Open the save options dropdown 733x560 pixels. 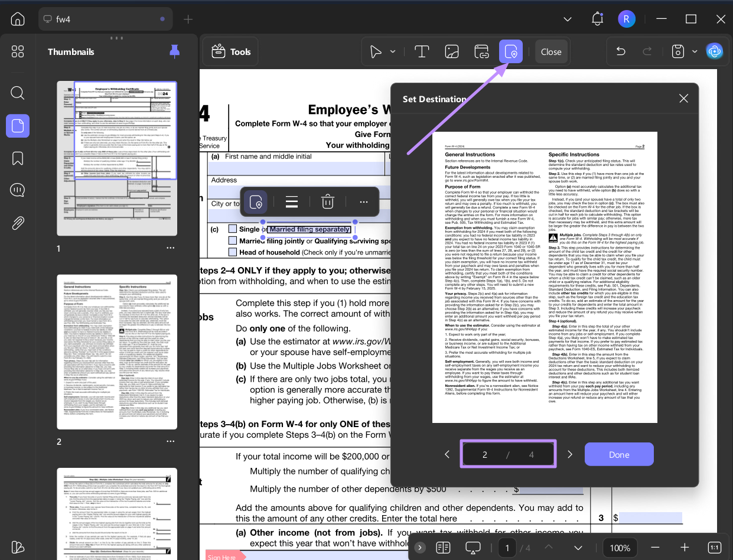[x=695, y=51]
